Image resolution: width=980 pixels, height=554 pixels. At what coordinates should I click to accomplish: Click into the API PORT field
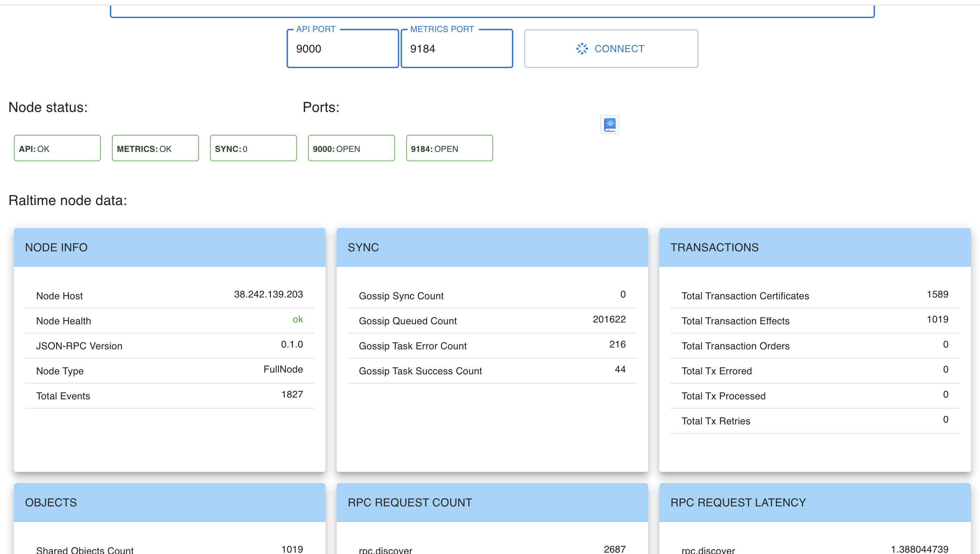[x=342, y=49]
